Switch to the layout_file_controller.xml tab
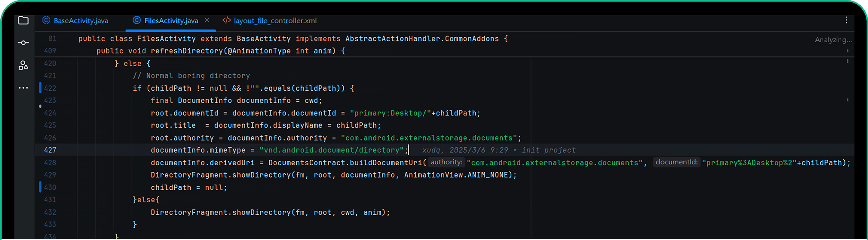 275,21
